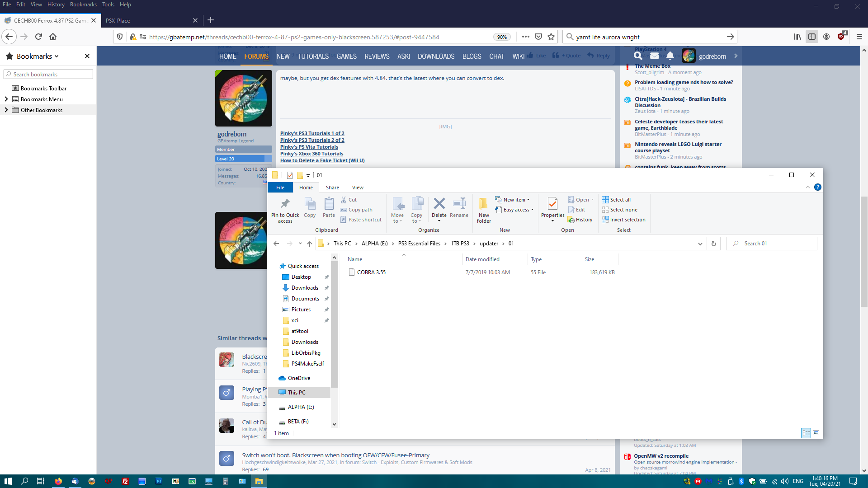Screen dimensions: 868x488
Task: Open the Firefox History menu
Action: click(x=56, y=5)
